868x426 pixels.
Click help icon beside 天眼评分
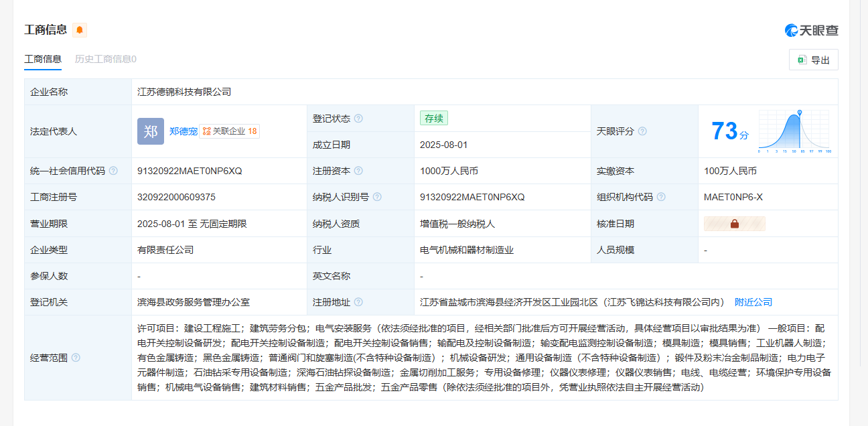coord(642,131)
